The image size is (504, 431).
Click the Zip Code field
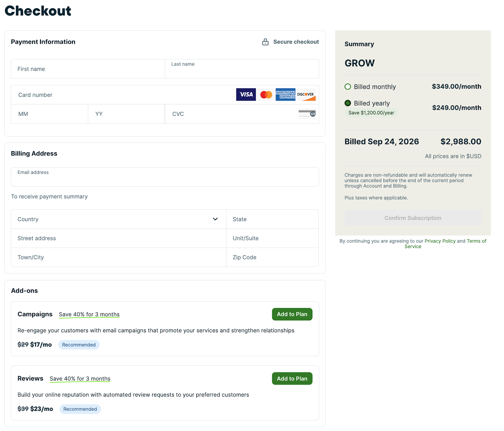pos(272,257)
